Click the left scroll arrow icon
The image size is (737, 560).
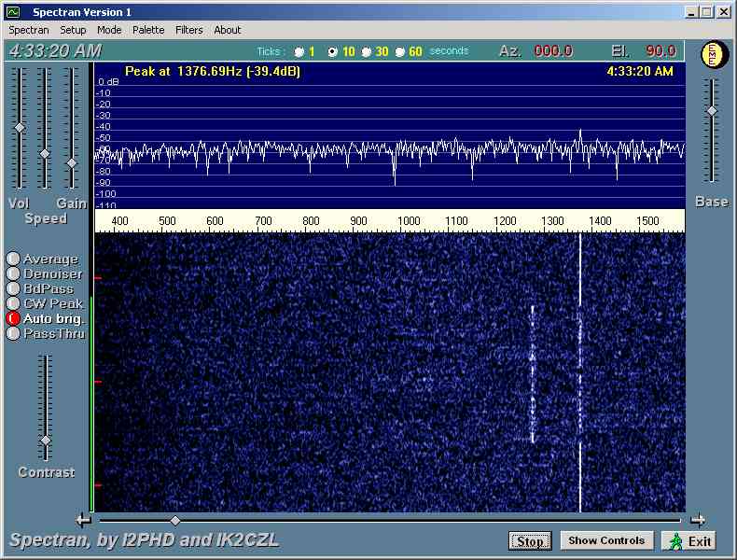point(84,520)
